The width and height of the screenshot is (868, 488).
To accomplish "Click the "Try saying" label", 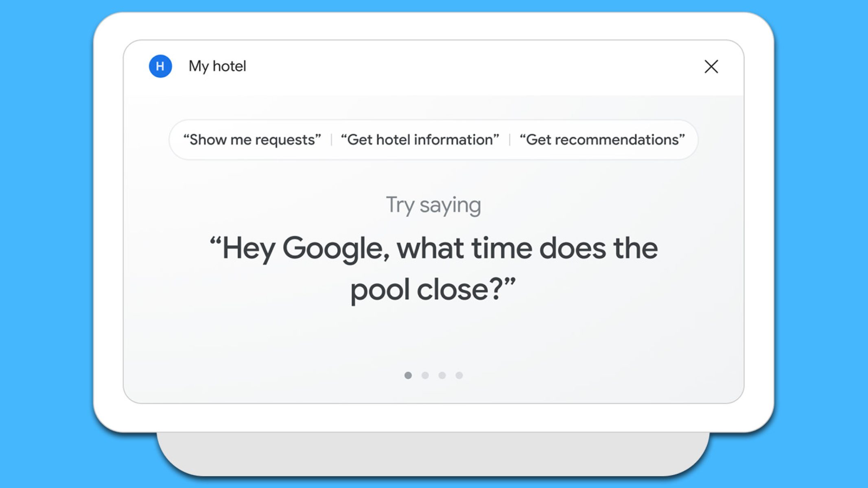I will pos(433,205).
